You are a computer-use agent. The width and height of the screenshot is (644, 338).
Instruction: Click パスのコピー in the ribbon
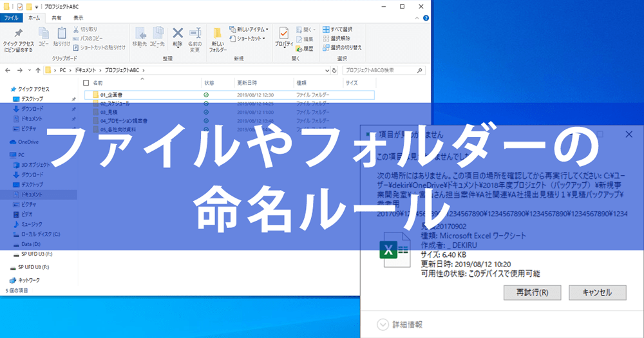click(x=88, y=39)
